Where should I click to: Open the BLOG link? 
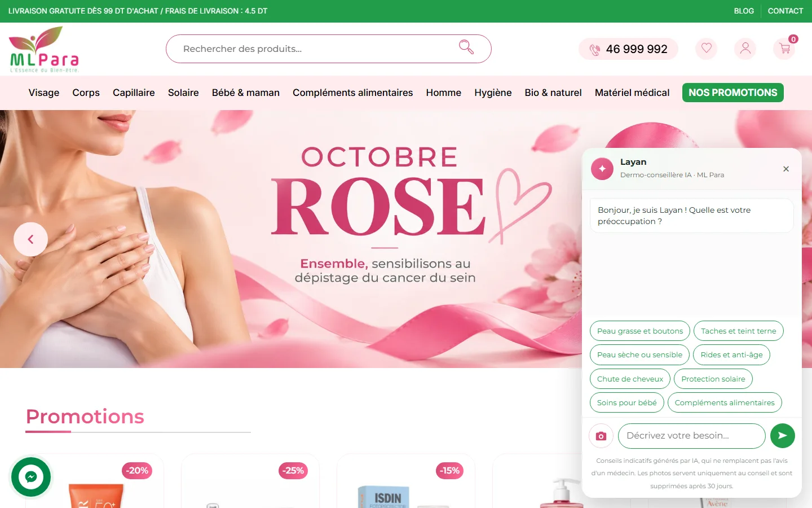(744, 11)
